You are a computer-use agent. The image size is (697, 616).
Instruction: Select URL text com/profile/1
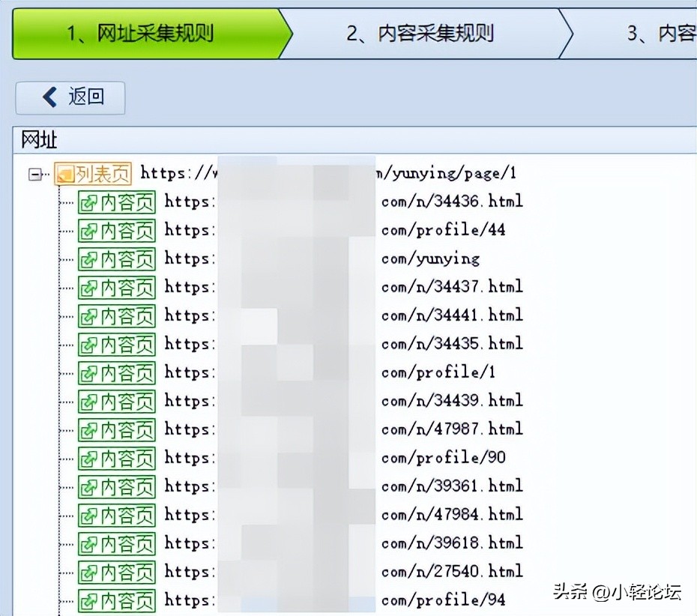coord(438,372)
